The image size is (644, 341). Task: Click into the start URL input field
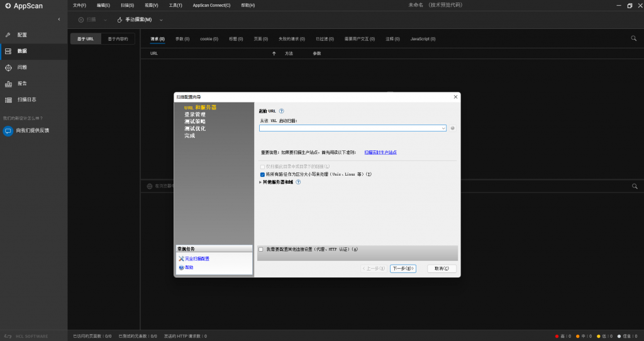click(x=350, y=128)
